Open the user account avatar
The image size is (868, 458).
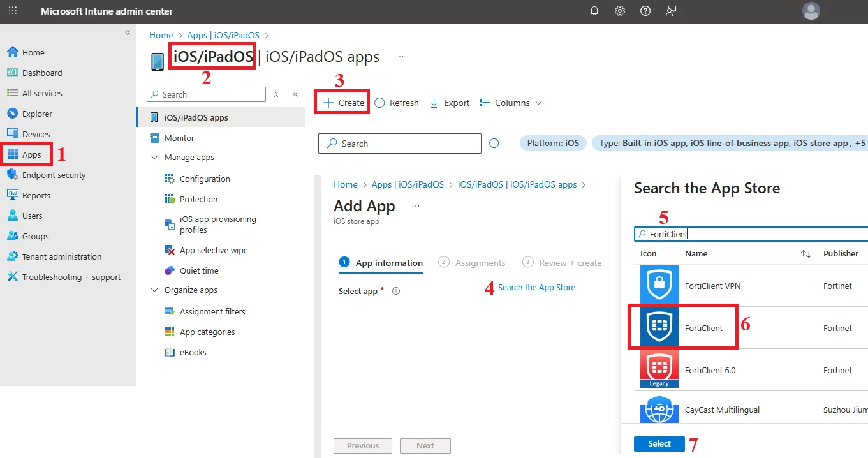[811, 11]
